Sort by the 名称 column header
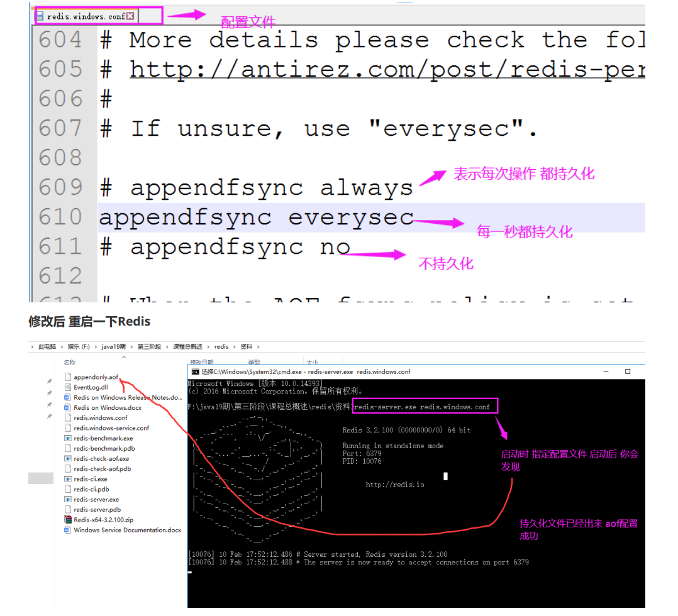Image resolution: width=678 pixels, height=616 pixels. pos(69,362)
